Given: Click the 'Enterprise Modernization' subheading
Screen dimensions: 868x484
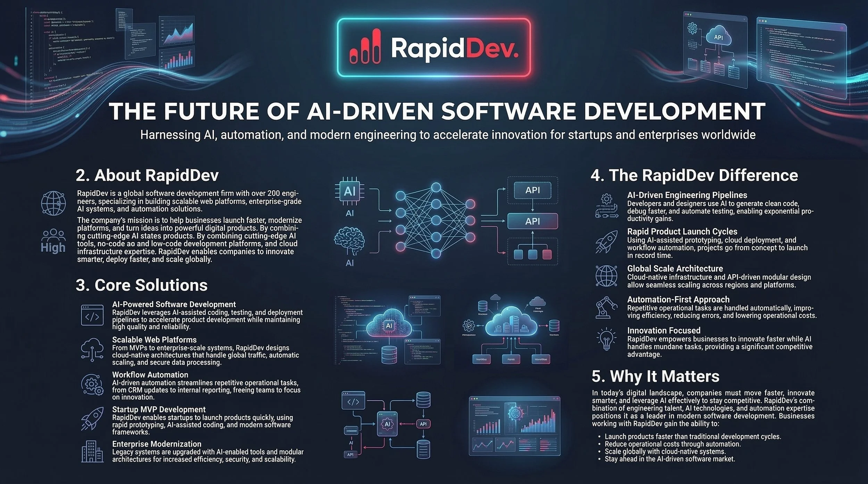Looking at the screenshot, I should click(x=157, y=444).
